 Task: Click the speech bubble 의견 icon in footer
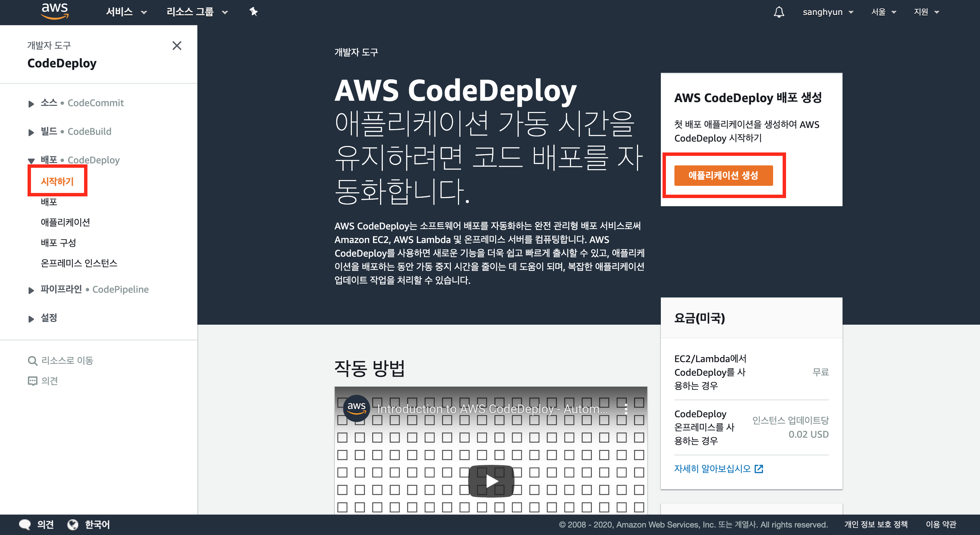click(x=25, y=524)
